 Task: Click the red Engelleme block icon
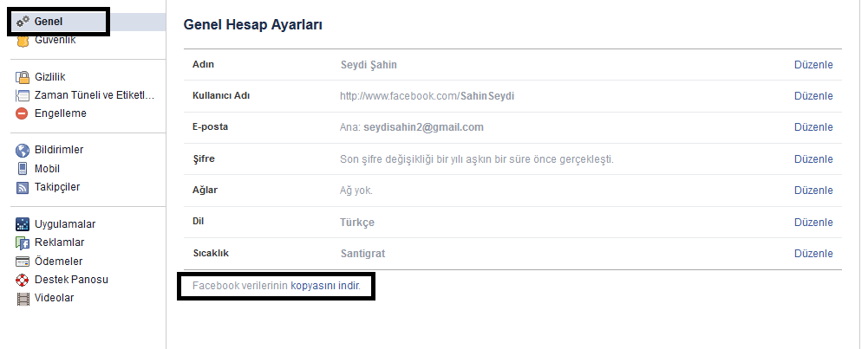[23, 113]
